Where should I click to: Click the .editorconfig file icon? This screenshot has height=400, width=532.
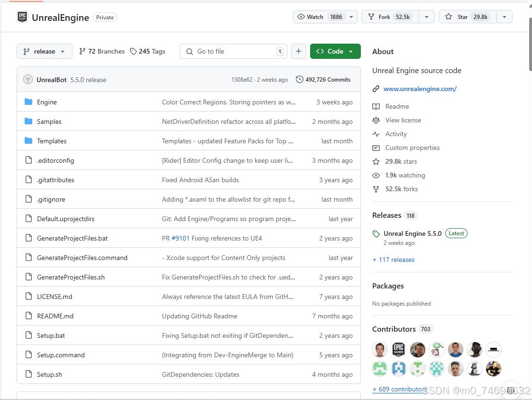29,160
